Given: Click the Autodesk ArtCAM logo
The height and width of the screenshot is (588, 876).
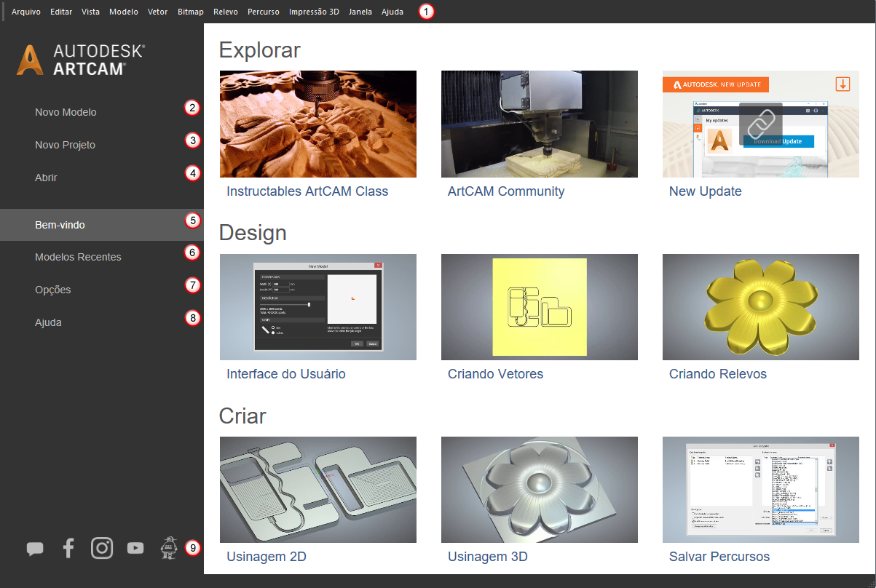Looking at the screenshot, I should tap(81, 59).
